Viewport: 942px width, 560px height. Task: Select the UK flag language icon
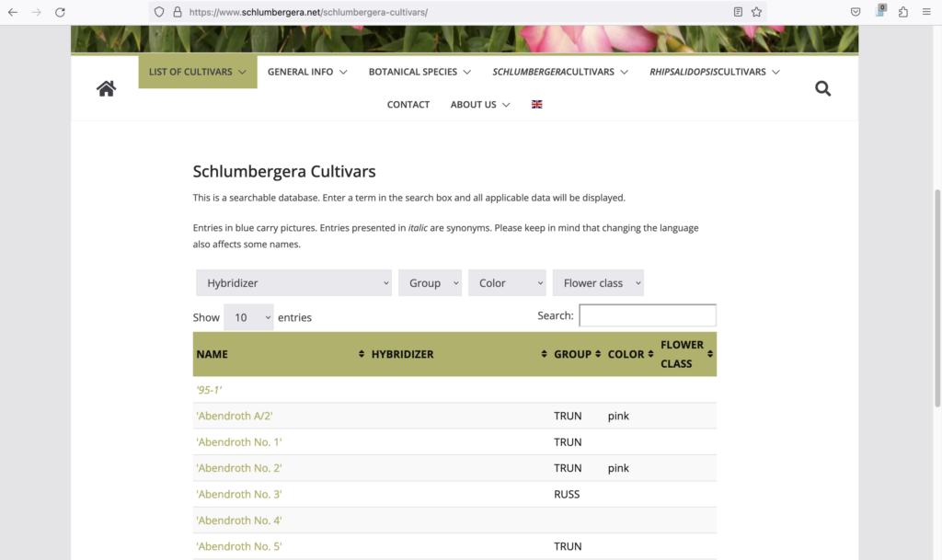[x=537, y=105]
